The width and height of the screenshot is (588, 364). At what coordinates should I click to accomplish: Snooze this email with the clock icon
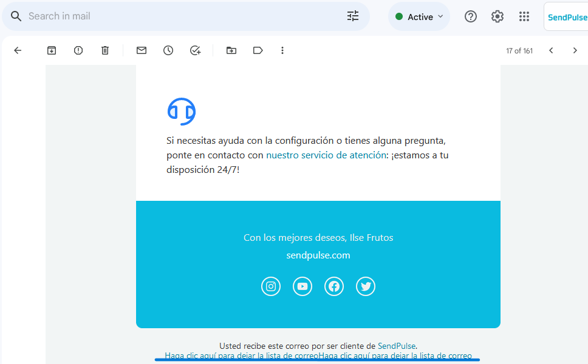[x=168, y=50]
